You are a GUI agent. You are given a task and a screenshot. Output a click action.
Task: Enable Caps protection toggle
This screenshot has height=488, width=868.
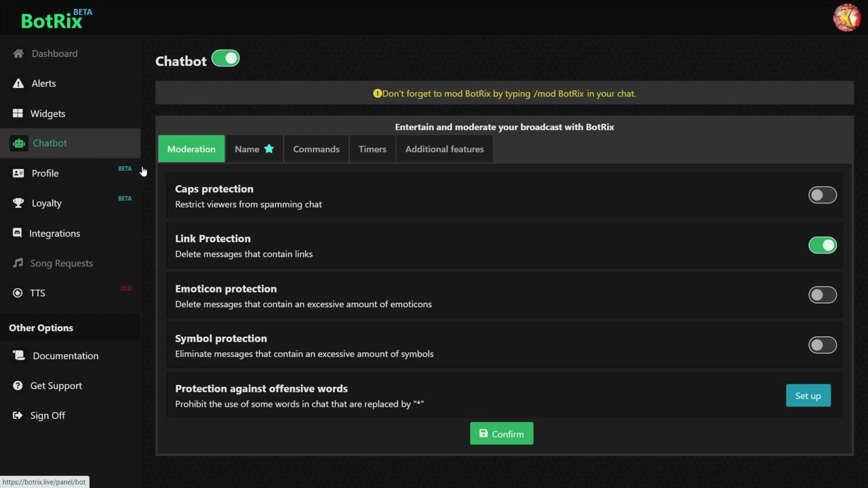(x=823, y=195)
